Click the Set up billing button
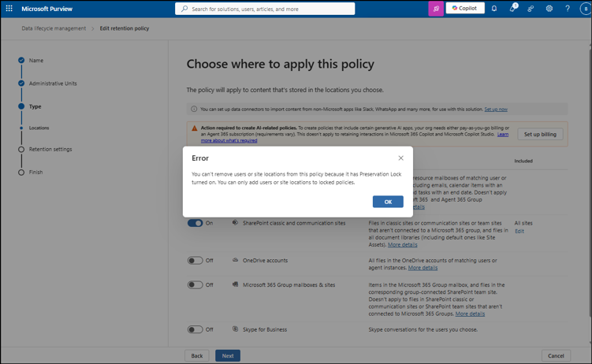Screen dimensions: 592x364 click(540, 134)
